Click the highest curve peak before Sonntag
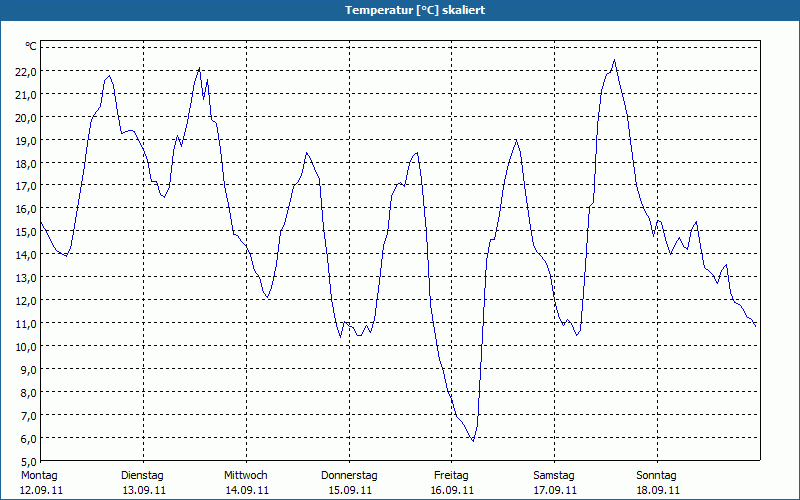Image resolution: width=800 pixels, height=500 pixels. pyautogui.click(x=614, y=60)
